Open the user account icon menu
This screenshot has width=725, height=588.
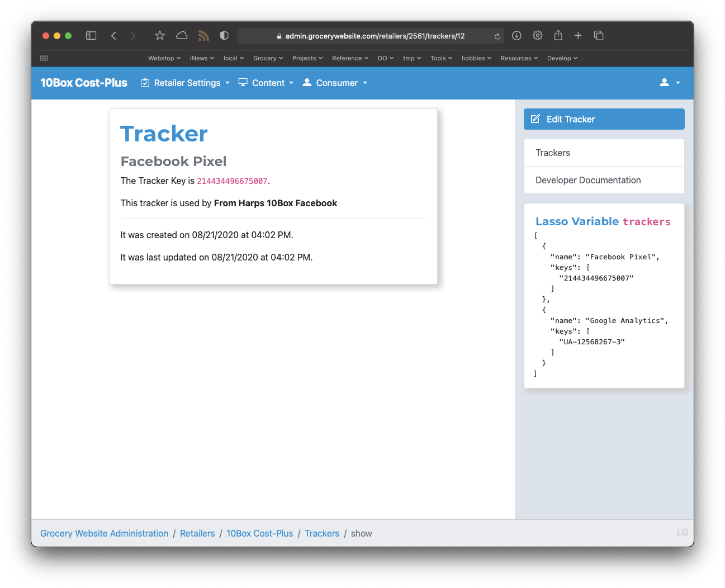click(x=664, y=83)
